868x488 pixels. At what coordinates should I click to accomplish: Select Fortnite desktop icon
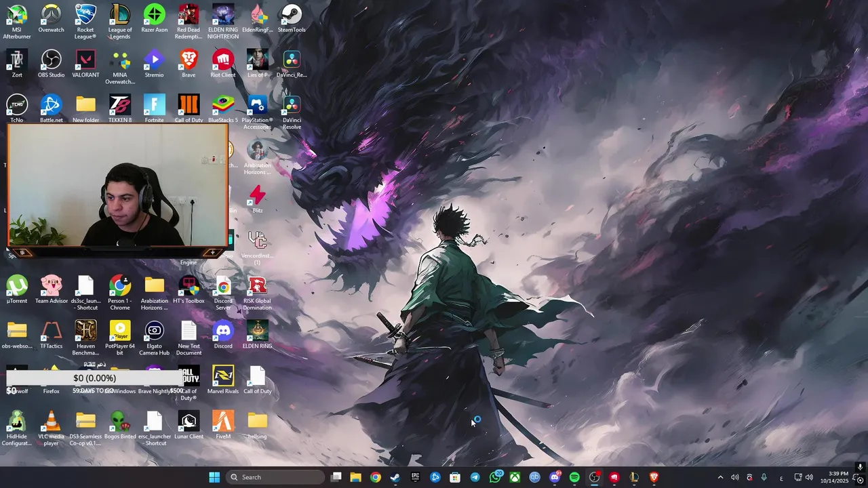(154, 109)
